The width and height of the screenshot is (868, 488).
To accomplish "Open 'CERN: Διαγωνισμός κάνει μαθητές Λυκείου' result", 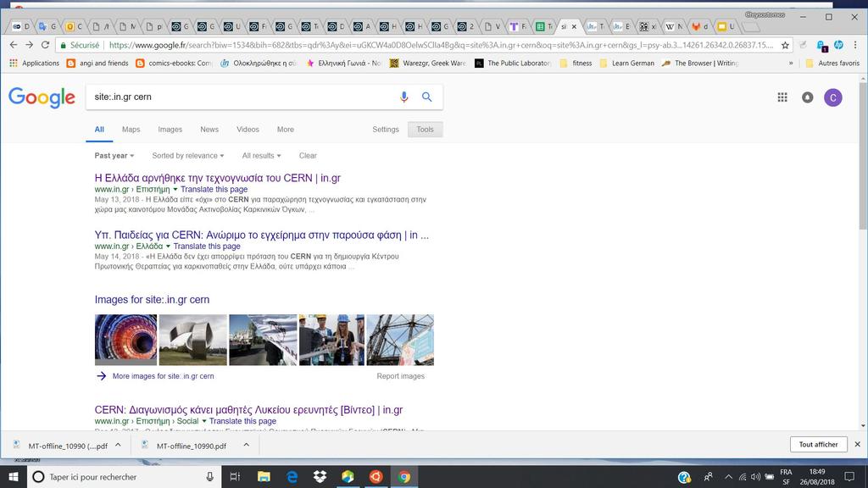I will 248,410.
